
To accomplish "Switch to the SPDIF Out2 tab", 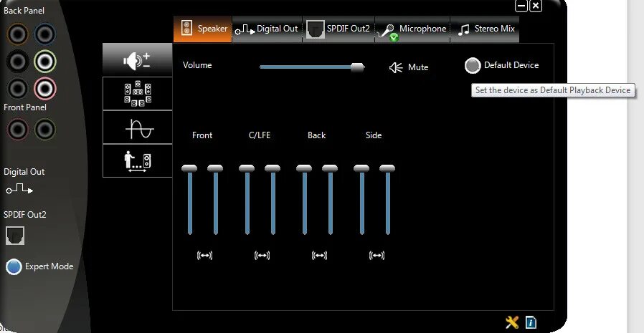I will 338,29.
